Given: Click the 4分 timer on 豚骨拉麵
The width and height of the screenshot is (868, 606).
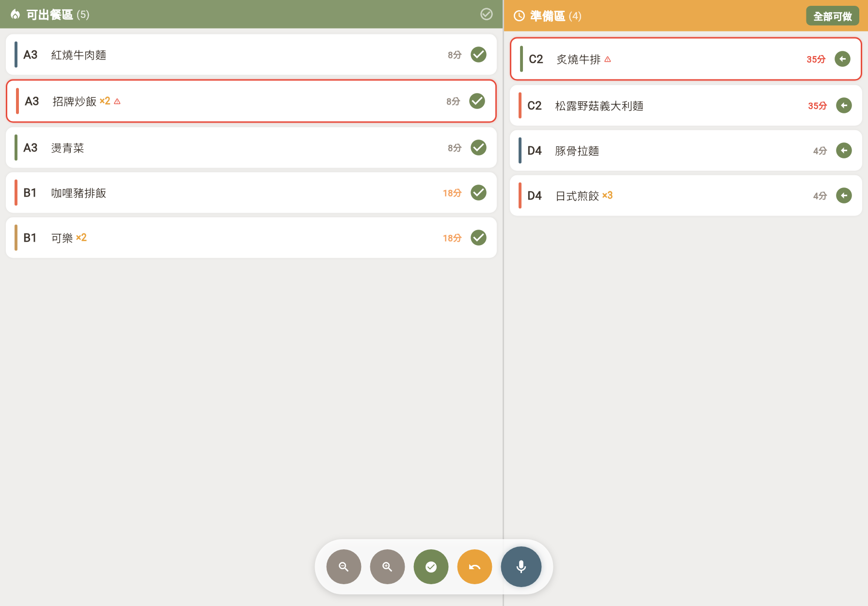Looking at the screenshot, I should pos(820,151).
